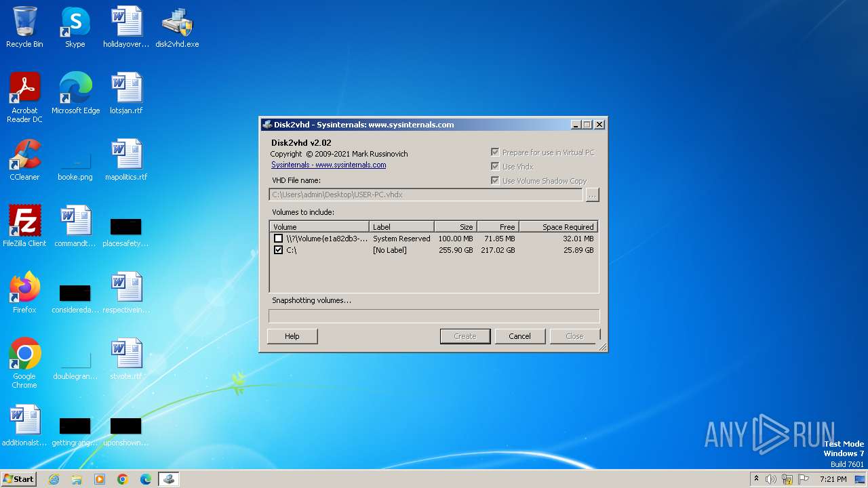Select the commandt document icon
868x488 pixels.
coord(75,226)
